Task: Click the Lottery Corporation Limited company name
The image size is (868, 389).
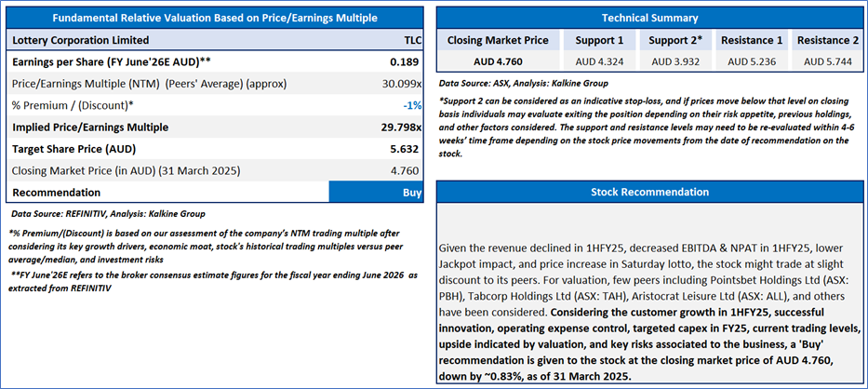Action: tap(80, 40)
